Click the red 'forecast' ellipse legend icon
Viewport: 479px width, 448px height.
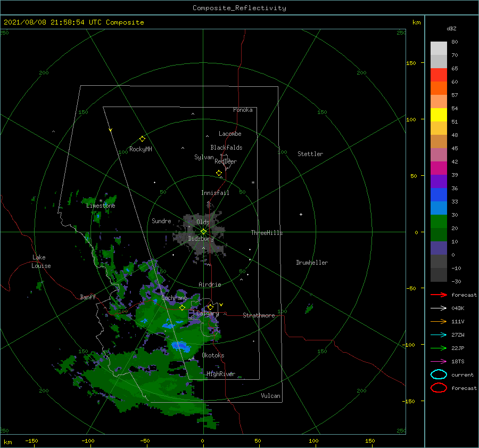pos(439,388)
